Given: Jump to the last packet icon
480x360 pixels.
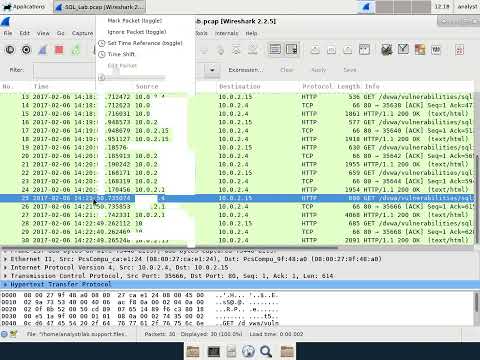Looking at the screenshot, I should tap(253, 50).
